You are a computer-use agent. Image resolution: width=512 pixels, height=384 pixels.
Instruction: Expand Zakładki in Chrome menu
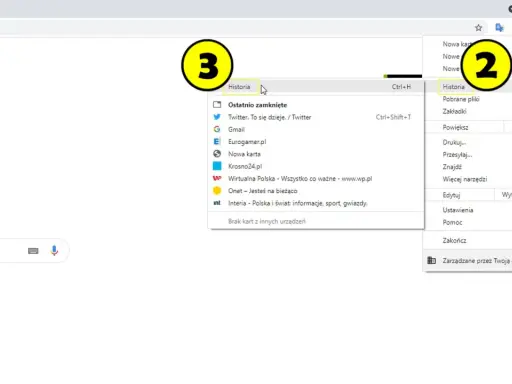click(454, 111)
